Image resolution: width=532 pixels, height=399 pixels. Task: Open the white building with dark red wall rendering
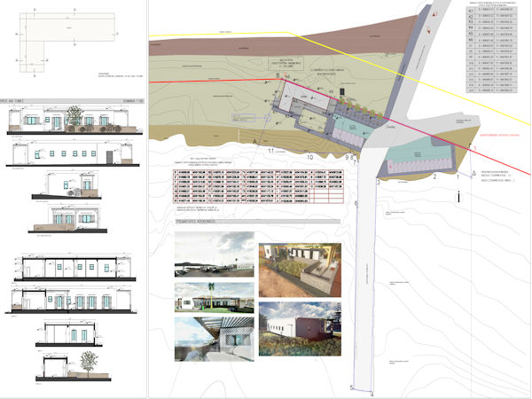pyautogui.click(x=300, y=329)
